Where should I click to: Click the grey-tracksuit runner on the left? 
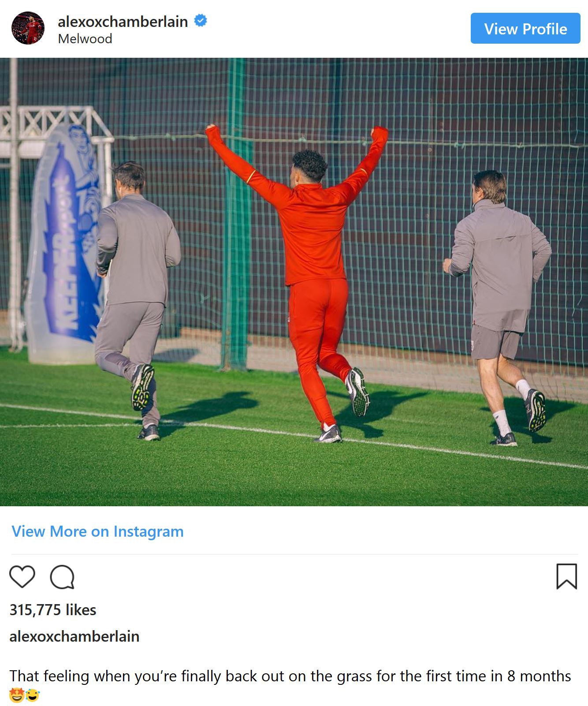[x=137, y=300]
